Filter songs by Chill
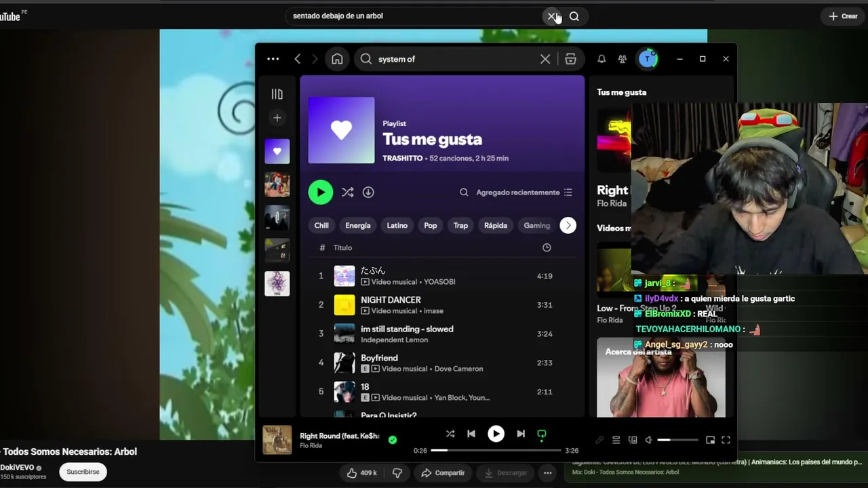The height and width of the screenshot is (488, 868). tap(321, 226)
